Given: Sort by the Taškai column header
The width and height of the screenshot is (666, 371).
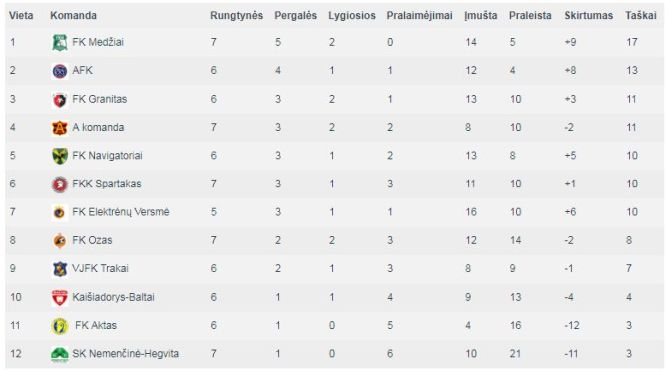Looking at the screenshot, I should [x=641, y=16].
